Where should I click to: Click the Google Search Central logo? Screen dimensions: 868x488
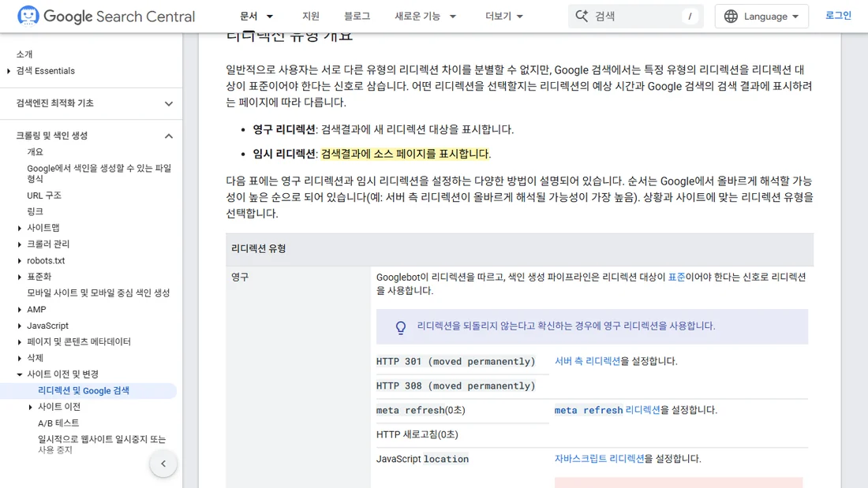click(x=106, y=16)
